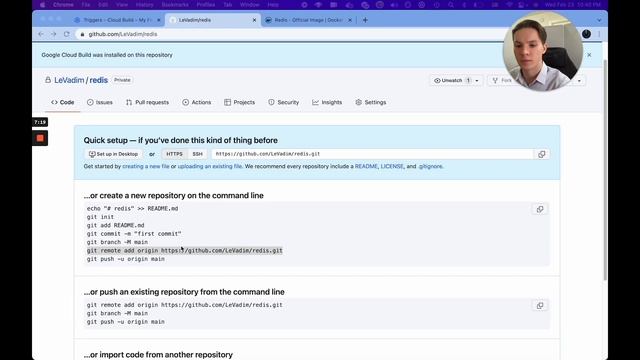Switch to the Triggers Cloud Build tab
Screen dimensions: 640x360
[x=117, y=20]
